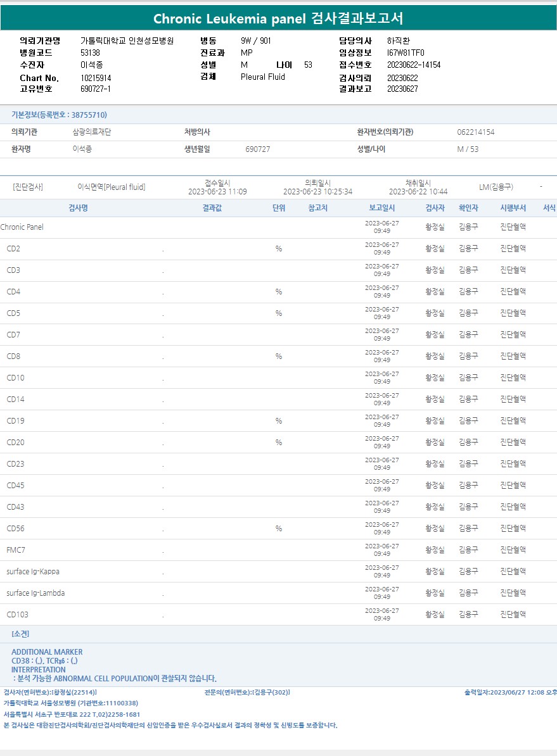This screenshot has height=756, width=557.
Task: Click the 결과값 column header
Action: click(212, 208)
